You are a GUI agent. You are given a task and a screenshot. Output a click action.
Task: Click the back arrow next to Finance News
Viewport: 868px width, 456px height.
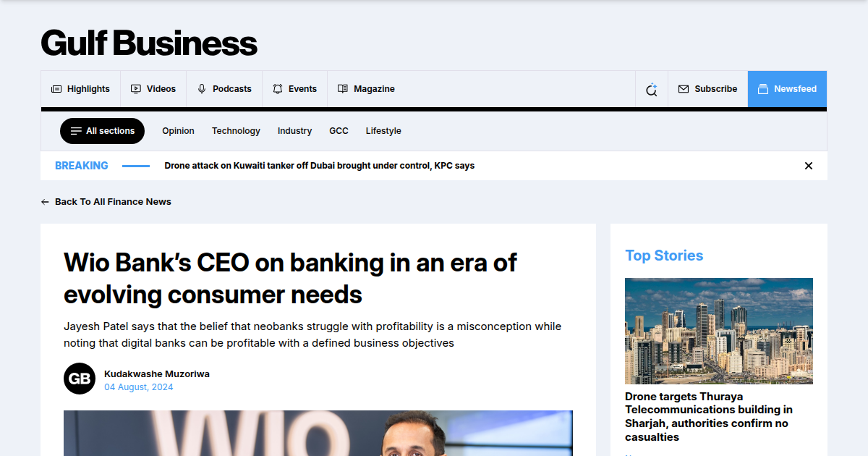45,201
